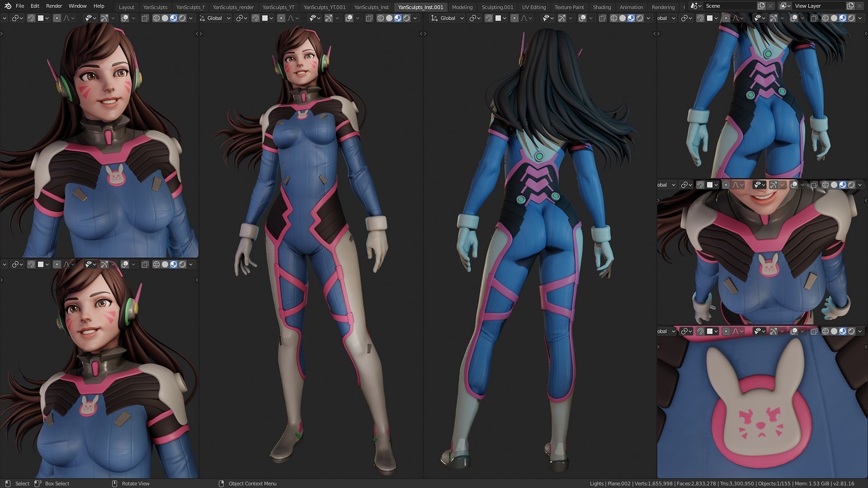868x488 pixels.
Task: Open the scene browse icon beside Scene
Action: tap(696, 6)
